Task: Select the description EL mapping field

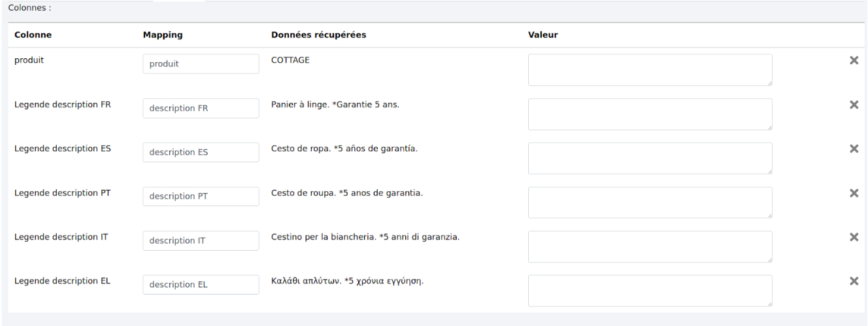Action: [201, 285]
